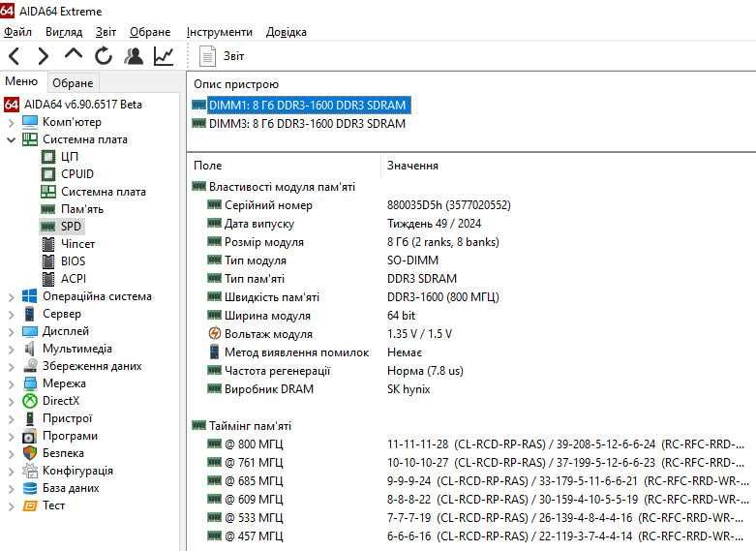Click the Мультимедіа speaker icon
The image size is (756, 551).
point(30,349)
